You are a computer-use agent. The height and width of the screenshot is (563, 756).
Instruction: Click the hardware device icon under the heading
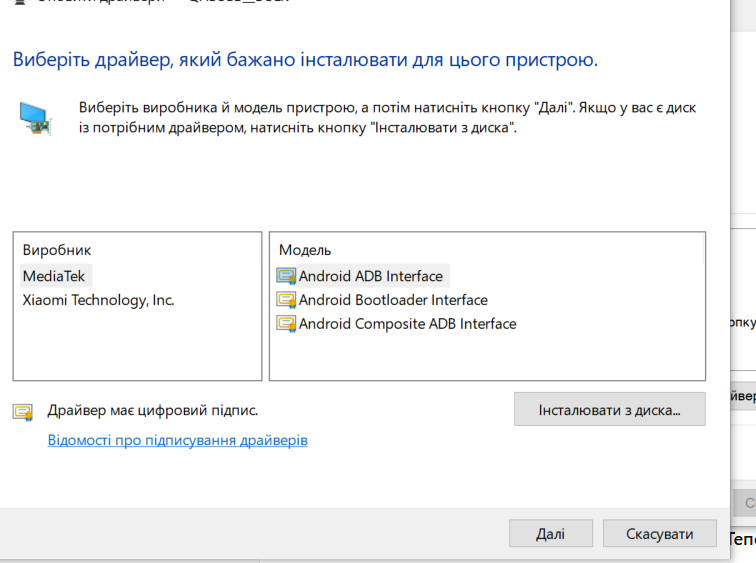point(35,119)
